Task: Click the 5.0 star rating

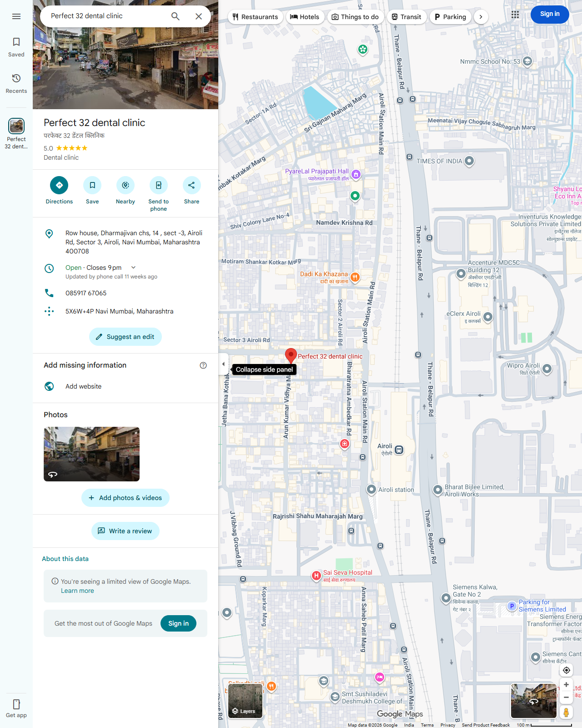Action: 65,148
